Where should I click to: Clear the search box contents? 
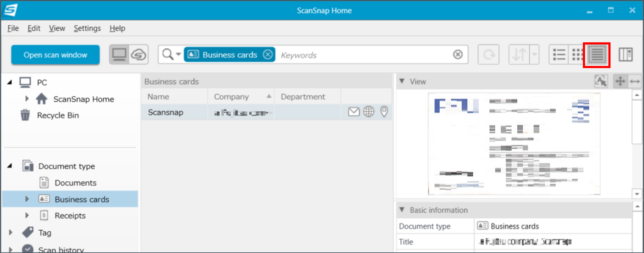pyautogui.click(x=458, y=54)
